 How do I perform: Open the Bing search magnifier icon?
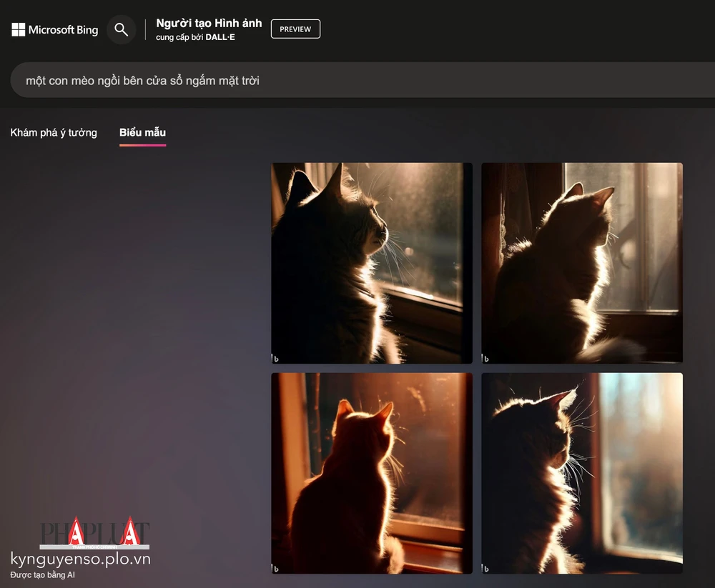(121, 29)
